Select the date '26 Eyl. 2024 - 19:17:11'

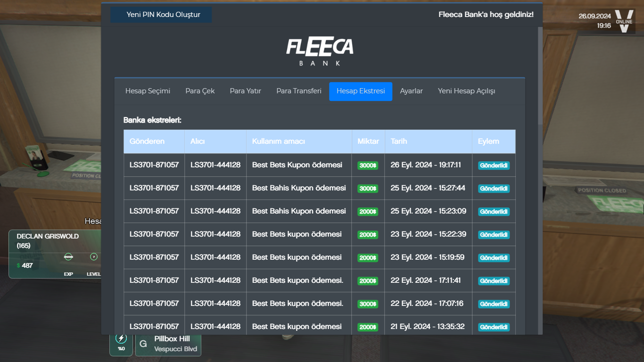tap(426, 165)
